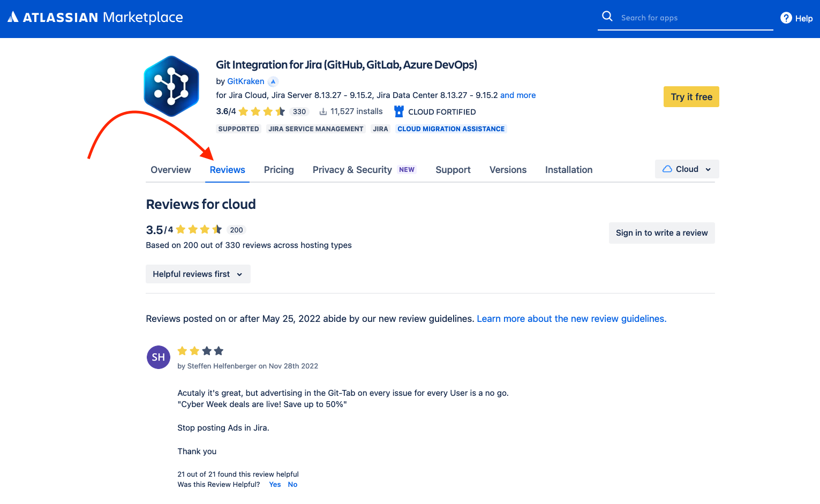
Task: Mark the review not helpful with No
Action: point(292,484)
